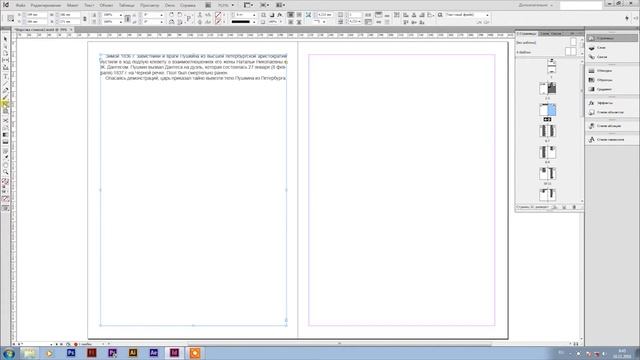Click the open document tab
The image size is (640, 360).
point(43,30)
